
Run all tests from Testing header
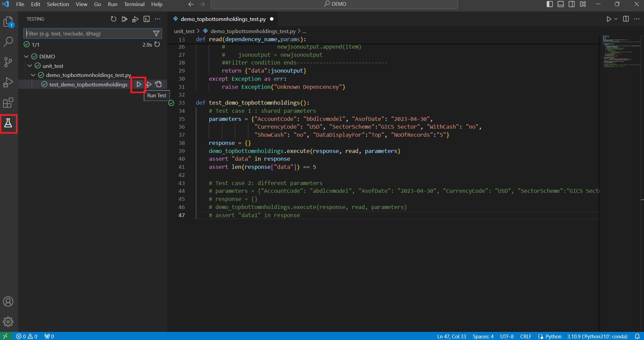(125, 19)
